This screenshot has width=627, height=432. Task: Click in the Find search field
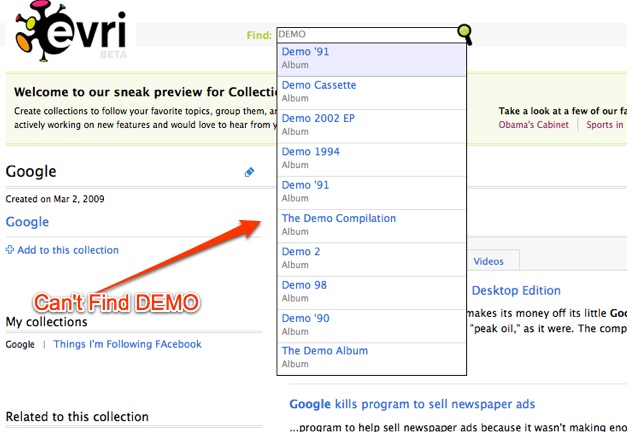tap(368, 34)
